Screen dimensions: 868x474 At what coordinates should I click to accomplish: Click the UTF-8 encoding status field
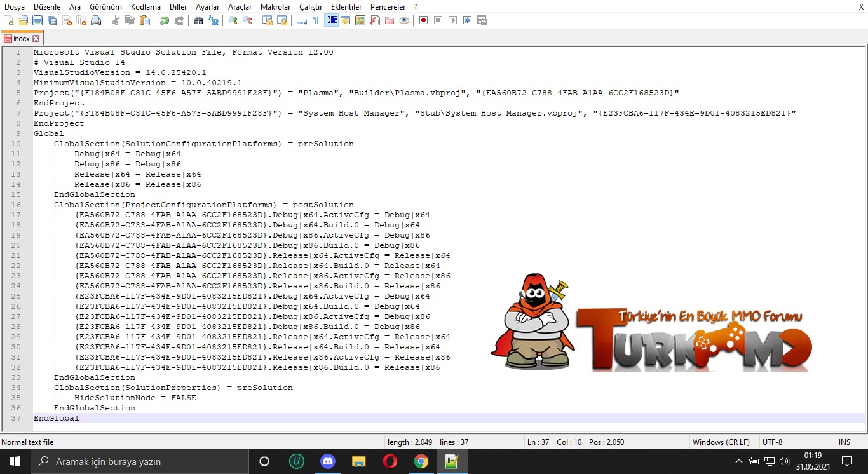pos(772,442)
